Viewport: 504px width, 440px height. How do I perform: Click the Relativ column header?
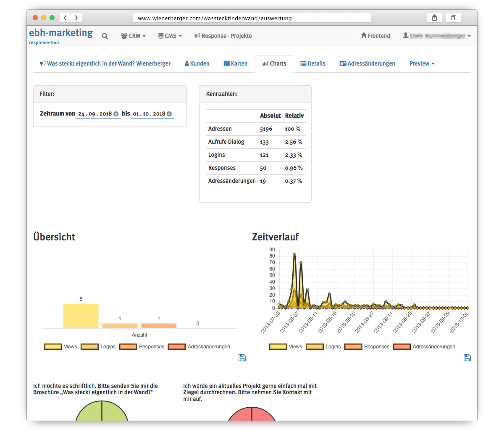[x=294, y=116]
